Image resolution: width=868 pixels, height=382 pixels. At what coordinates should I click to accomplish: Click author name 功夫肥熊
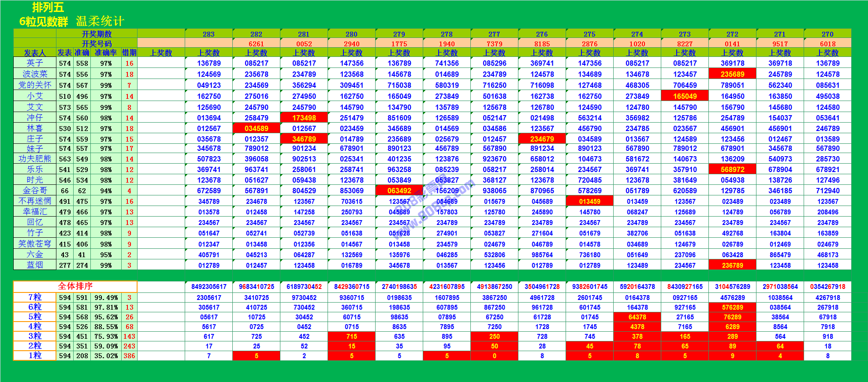pos(35,159)
